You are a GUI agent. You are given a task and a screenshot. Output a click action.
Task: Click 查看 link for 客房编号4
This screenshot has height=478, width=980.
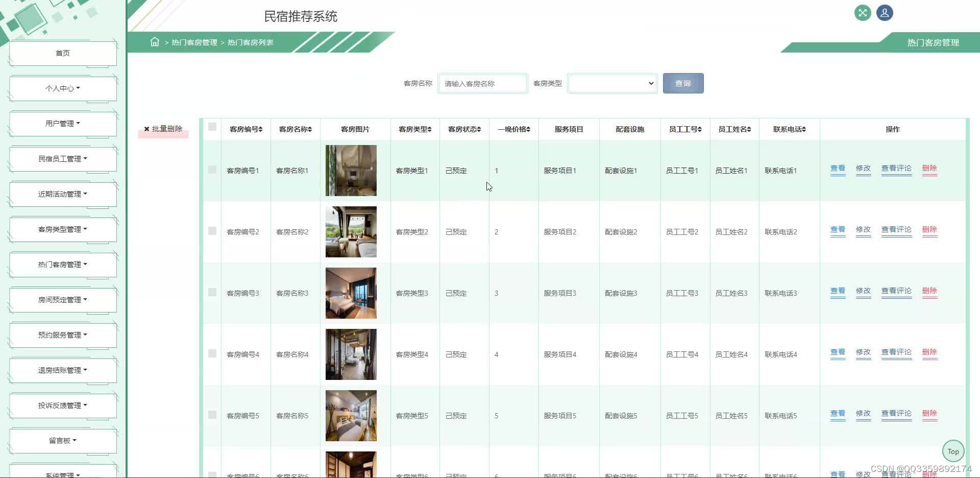pyautogui.click(x=838, y=352)
